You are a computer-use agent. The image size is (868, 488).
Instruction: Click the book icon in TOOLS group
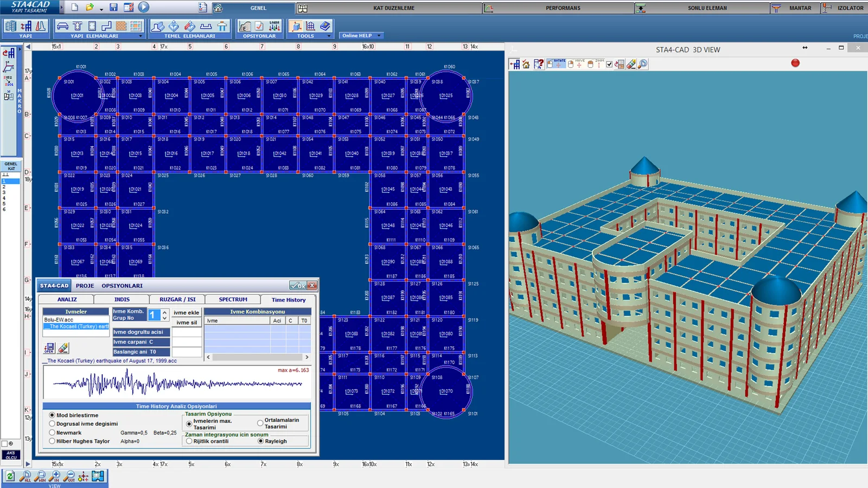tap(325, 26)
